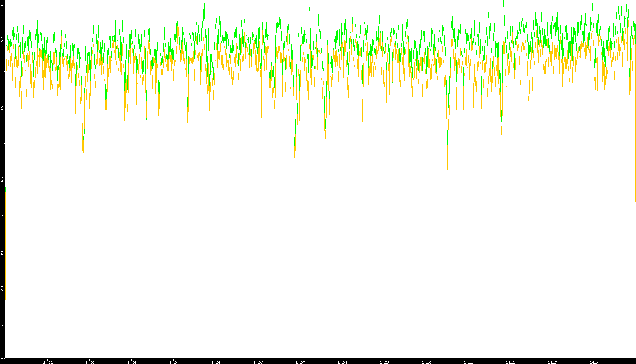Select the 1231 y-axis value label
The width and height of the screenshot is (636, 364).
tap(2, 289)
